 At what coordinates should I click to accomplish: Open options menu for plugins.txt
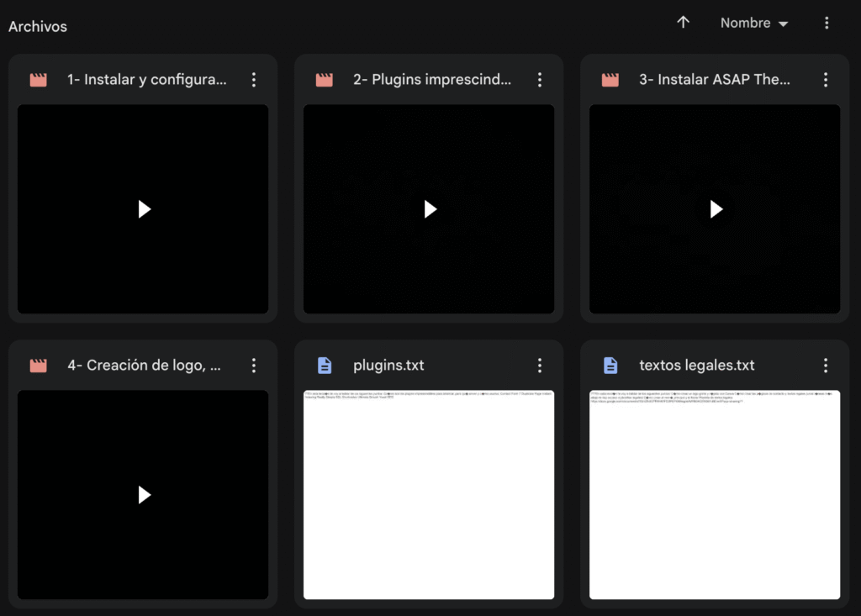pyautogui.click(x=540, y=366)
